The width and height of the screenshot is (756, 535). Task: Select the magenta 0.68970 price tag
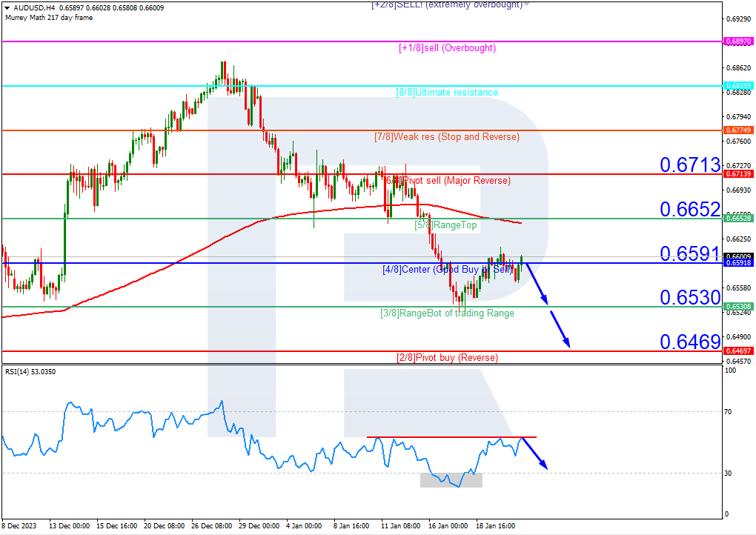pos(738,41)
